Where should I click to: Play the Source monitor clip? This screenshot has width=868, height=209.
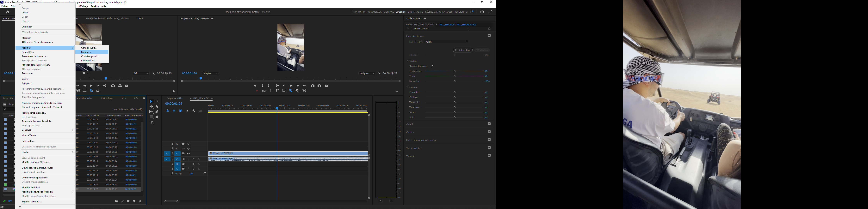[x=91, y=86]
